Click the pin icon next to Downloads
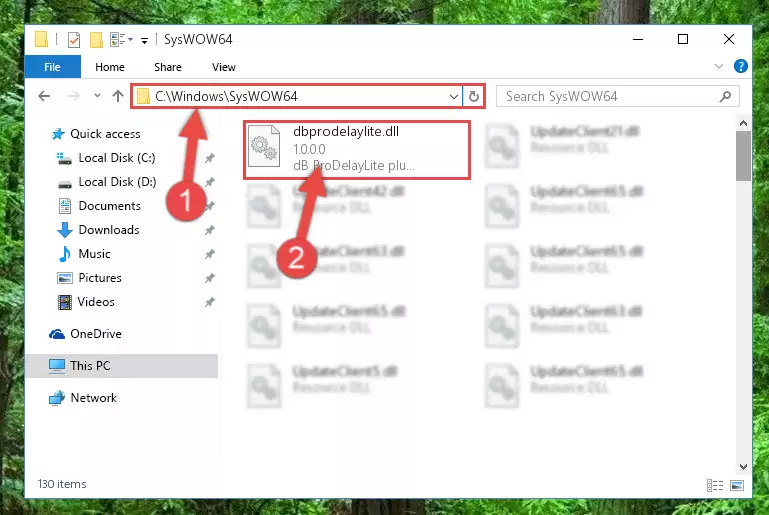Screen dimensions: 769x515 [x=209, y=230]
